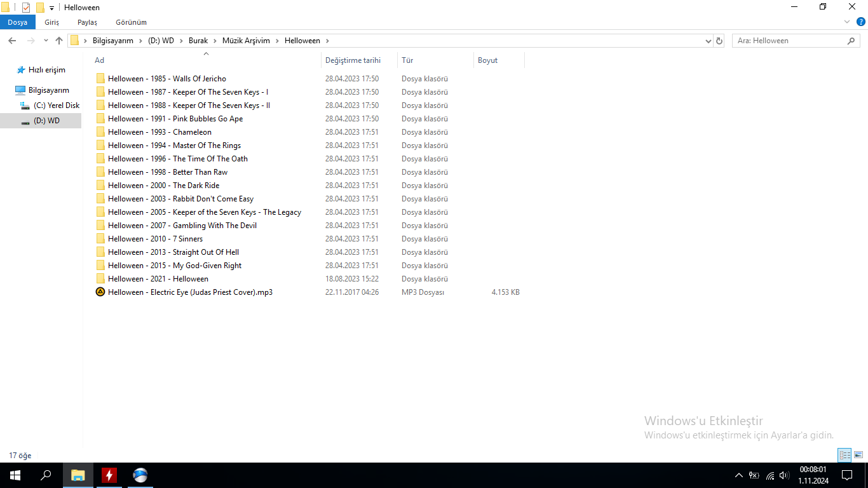Select Rabbit Don't Come Easy folder icon
The width and height of the screenshot is (868, 488).
click(100, 199)
